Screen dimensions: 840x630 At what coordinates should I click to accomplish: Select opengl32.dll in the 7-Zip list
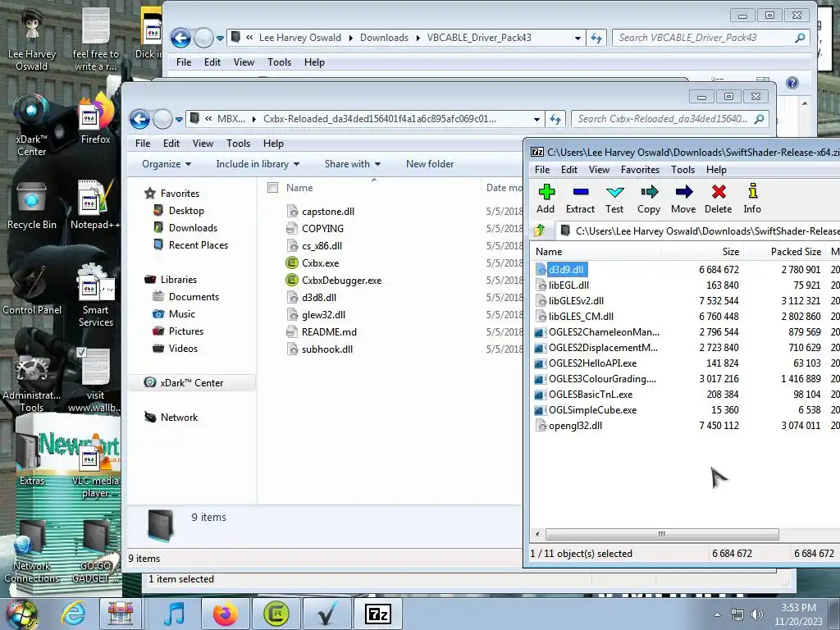pyautogui.click(x=575, y=426)
